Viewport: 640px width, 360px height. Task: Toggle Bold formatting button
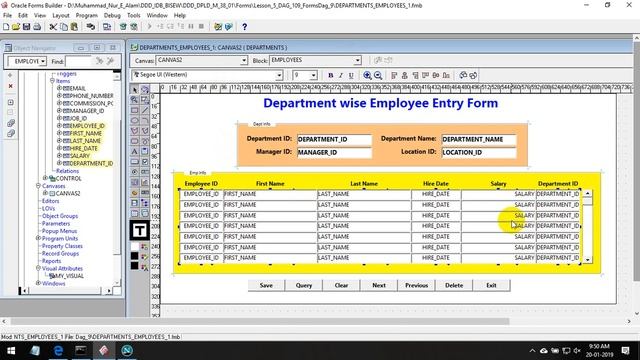tap(331, 75)
